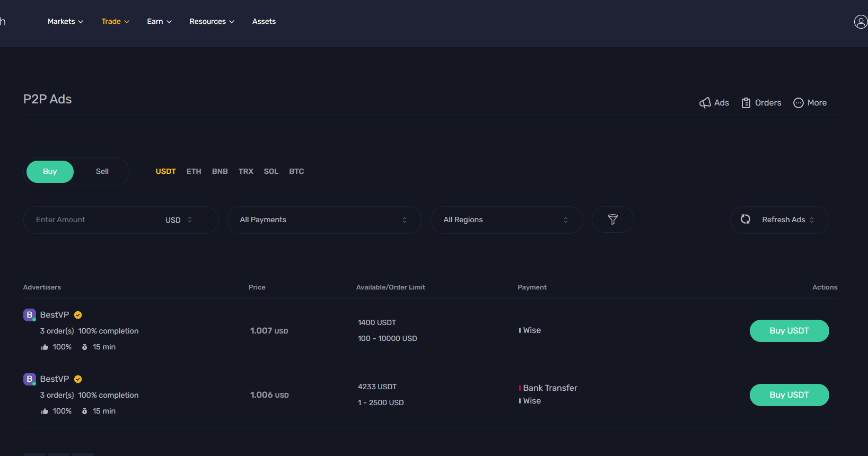This screenshot has width=868, height=456.
Task: Expand the USD currency selector
Action: pyautogui.click(x=179, y=220)
